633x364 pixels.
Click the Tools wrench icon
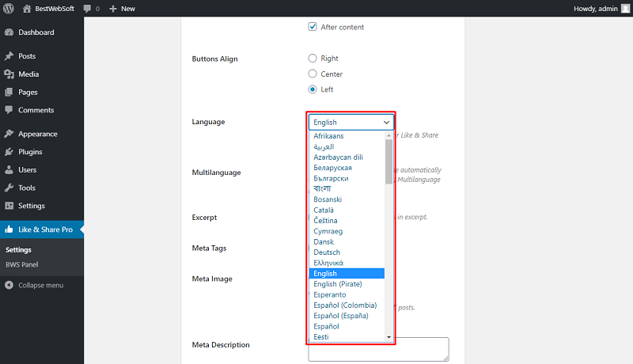(9, 188)
